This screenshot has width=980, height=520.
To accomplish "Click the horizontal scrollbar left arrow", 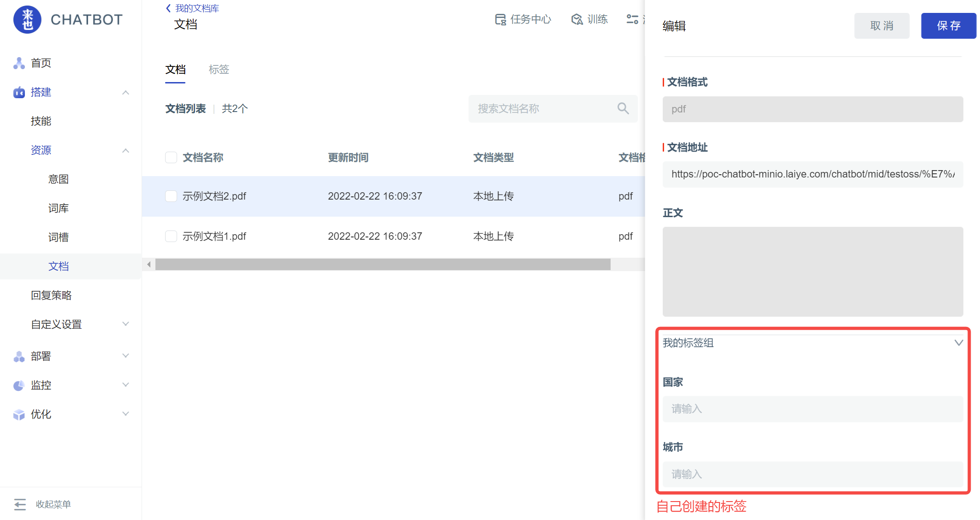I will tap(148, 264).
